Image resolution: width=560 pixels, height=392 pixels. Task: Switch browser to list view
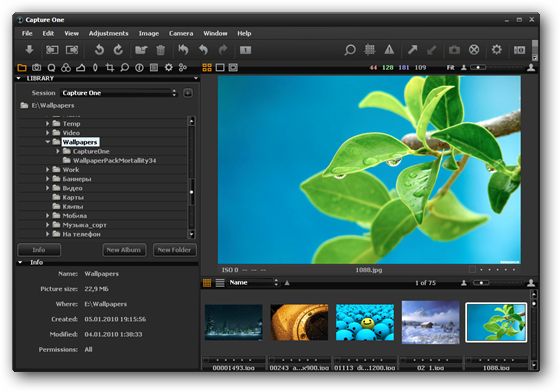point(220,283)
